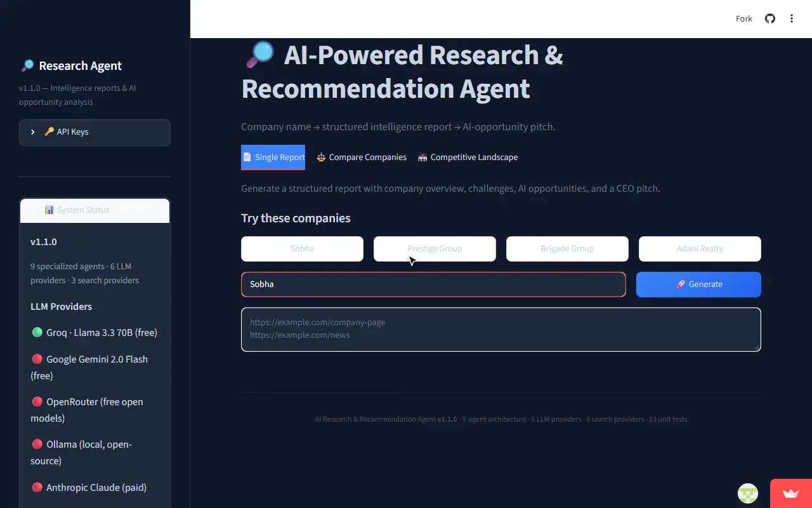Click the key icon in API Keys

point(49,132)
